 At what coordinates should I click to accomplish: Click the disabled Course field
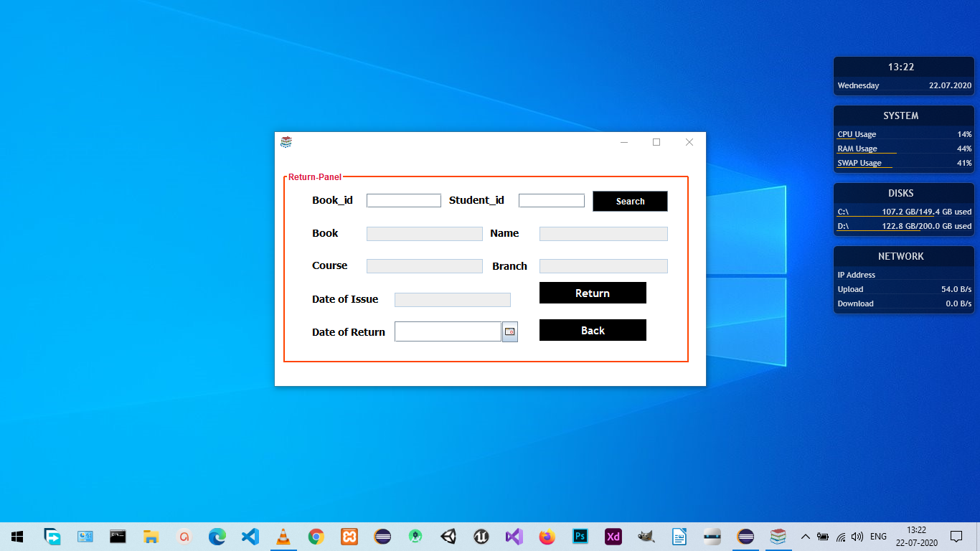425,266
